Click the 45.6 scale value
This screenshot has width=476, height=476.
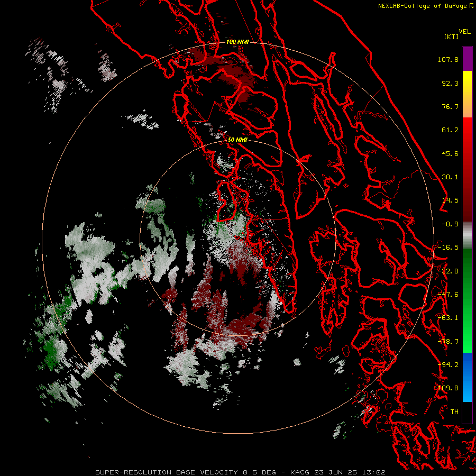[x=450, y=153]
